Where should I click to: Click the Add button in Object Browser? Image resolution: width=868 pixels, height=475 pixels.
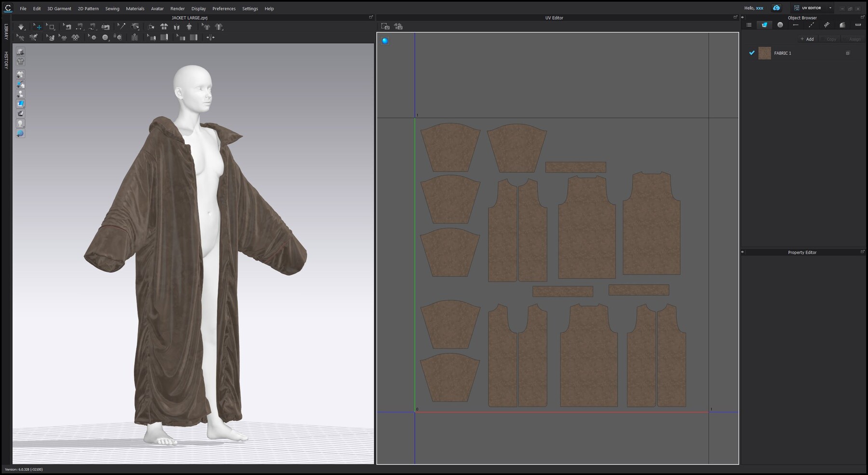[x=806, y=39]
